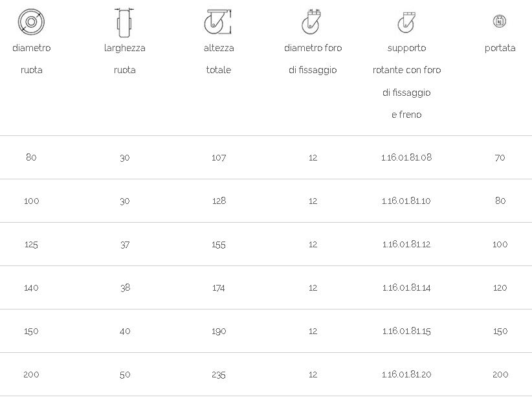Click product code 1.16.01.81.20
Viewport: 532px width, 404px height.
coord(406,374)
